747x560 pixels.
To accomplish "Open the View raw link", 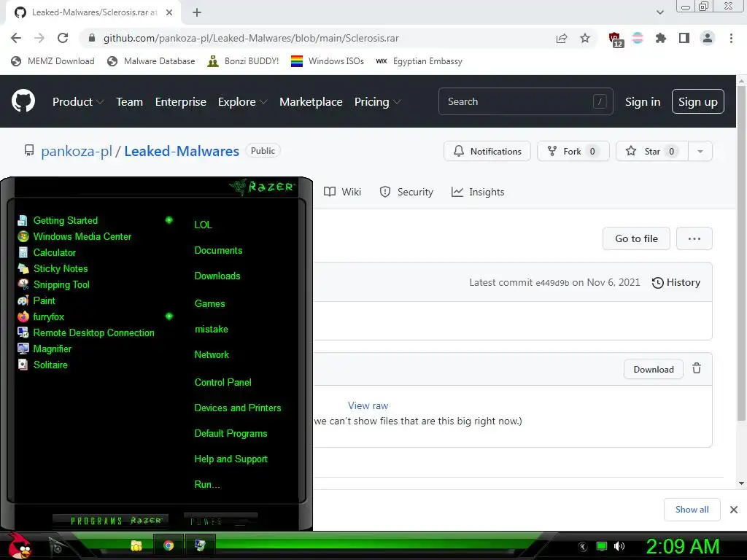I will pyautogui.click(x=368, y=405).
